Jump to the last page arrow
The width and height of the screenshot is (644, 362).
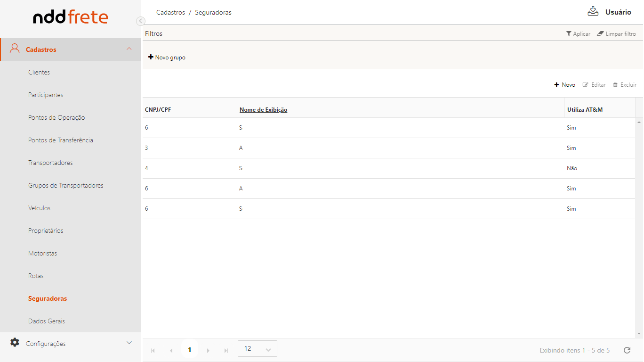226,350
